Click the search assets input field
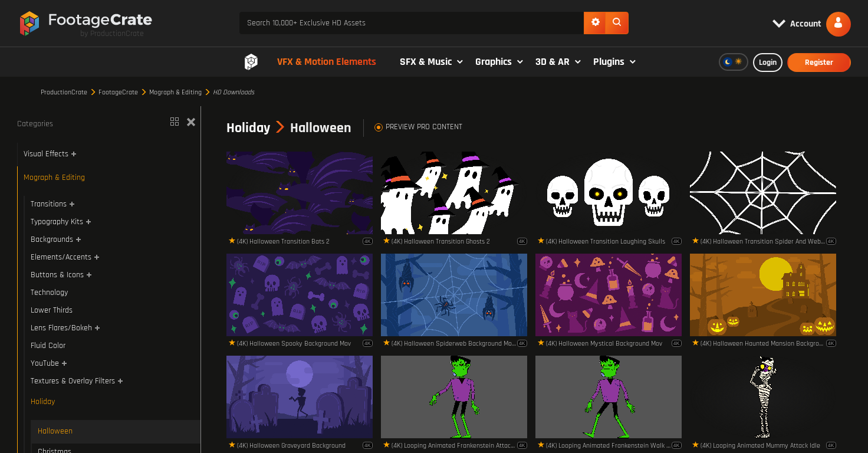 click(x=412, y=23)
